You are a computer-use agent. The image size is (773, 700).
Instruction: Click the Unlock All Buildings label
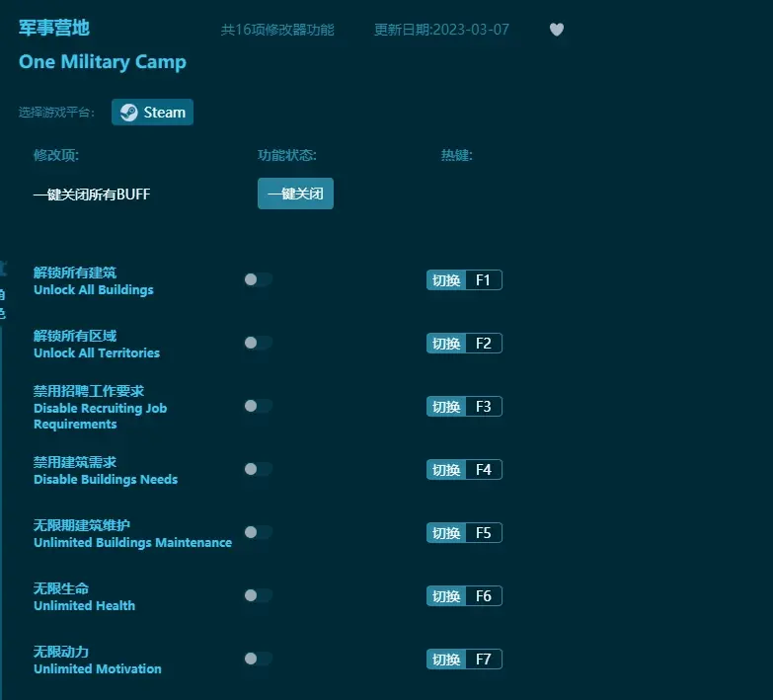pyautogui.click(x=94, y=290)
